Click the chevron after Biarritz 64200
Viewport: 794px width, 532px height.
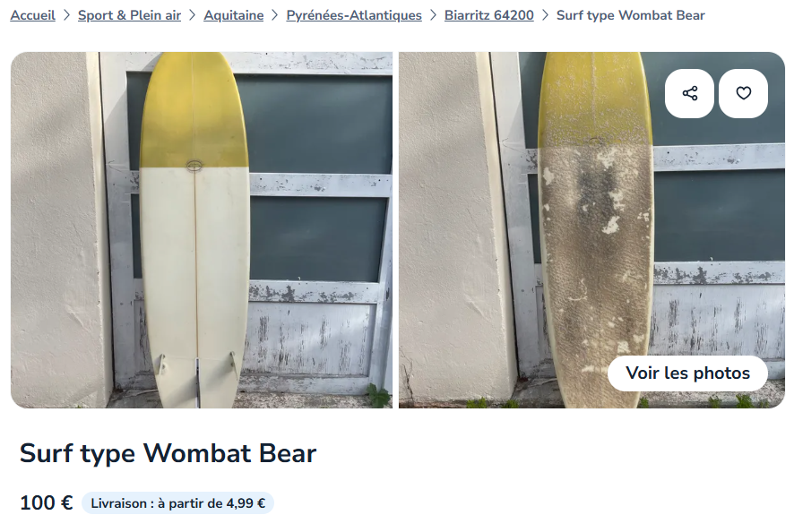545,15
